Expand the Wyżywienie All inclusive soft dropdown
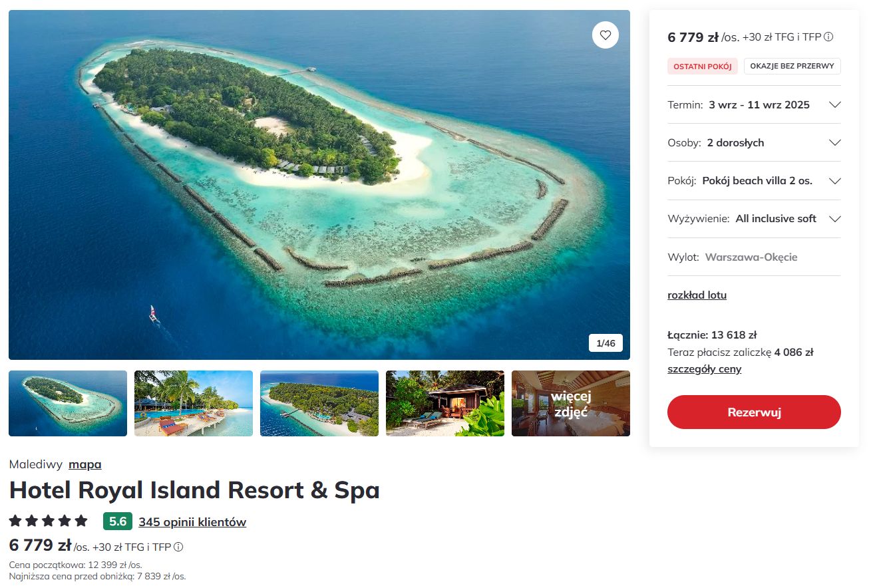 (x=754, y=218)
